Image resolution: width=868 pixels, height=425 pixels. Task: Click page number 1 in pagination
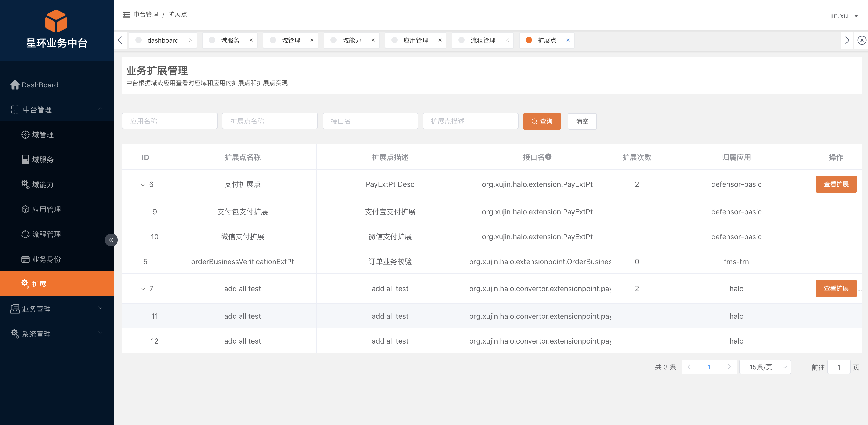(x=709, y=367)
